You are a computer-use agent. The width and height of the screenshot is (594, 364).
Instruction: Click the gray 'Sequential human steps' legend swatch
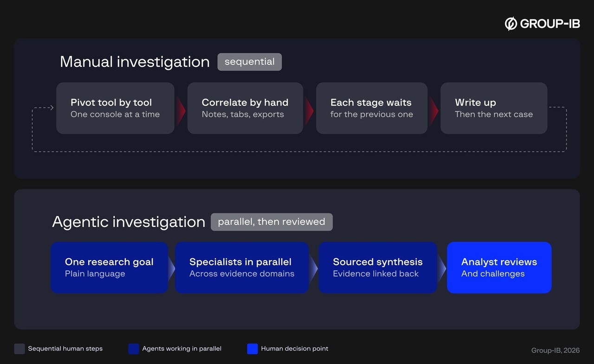click(x=19, y=349)
